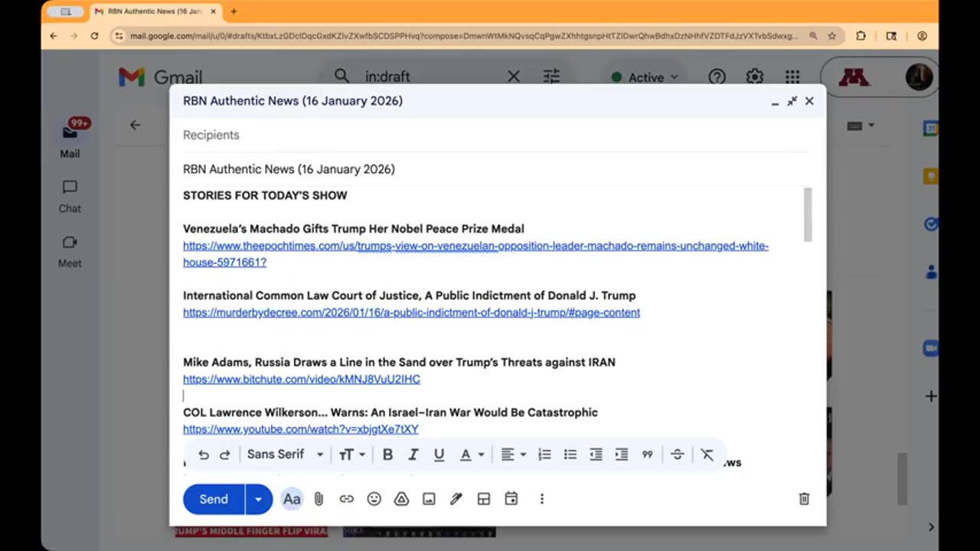Click the set up meeting calendar icon
The width and height of the screenshot is (980, 551).
click(511, 499)
